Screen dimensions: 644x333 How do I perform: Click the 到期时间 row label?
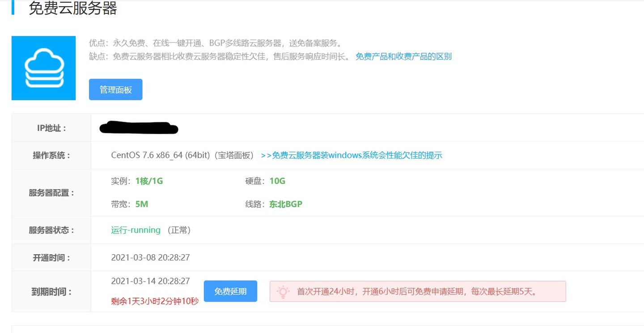click(51, 292)
